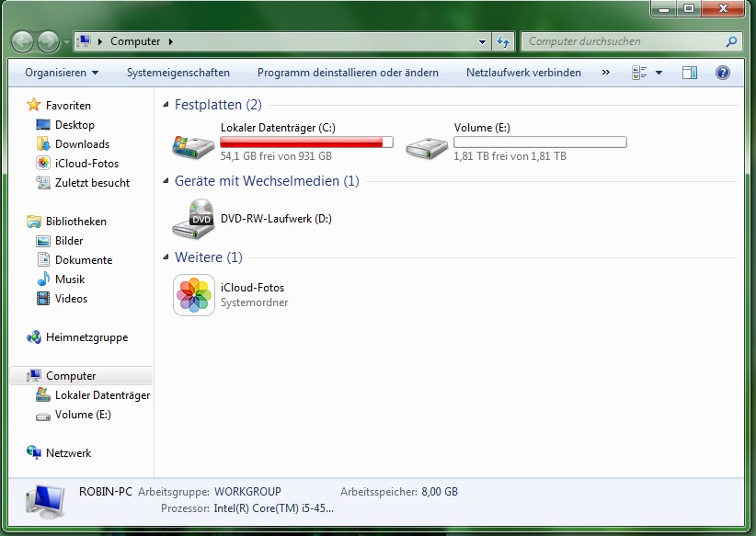Click '1,81 TB frei von 1,81 TB' text
Screen dimensions: 756x536
tap(510, 156)
